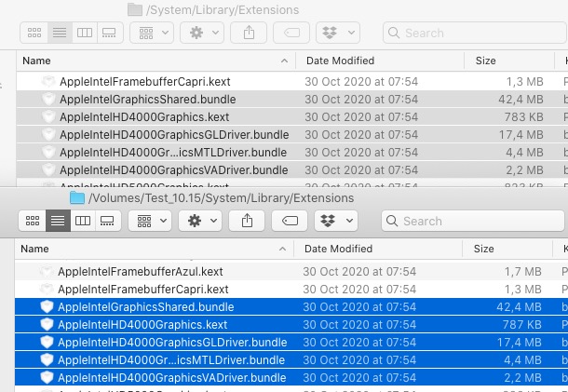Screen dimensions: 568x392
Task: Open group-by dropdown in Test_10.15 window
Action: click(150, 221)
